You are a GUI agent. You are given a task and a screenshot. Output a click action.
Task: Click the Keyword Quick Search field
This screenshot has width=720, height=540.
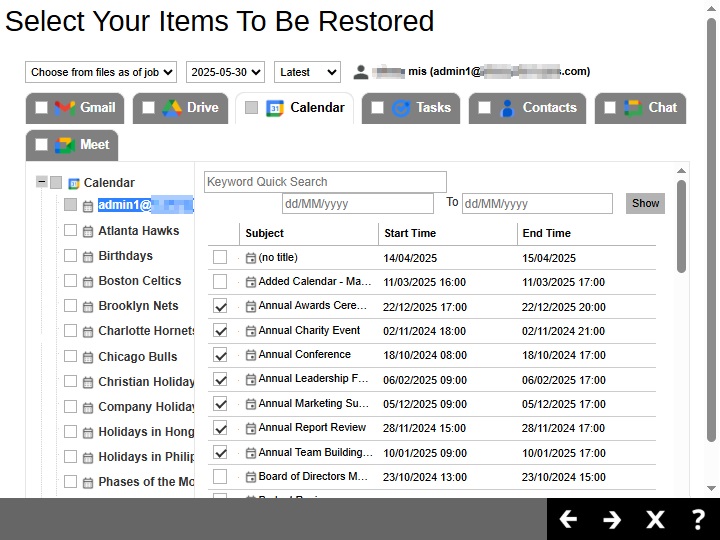325,182
